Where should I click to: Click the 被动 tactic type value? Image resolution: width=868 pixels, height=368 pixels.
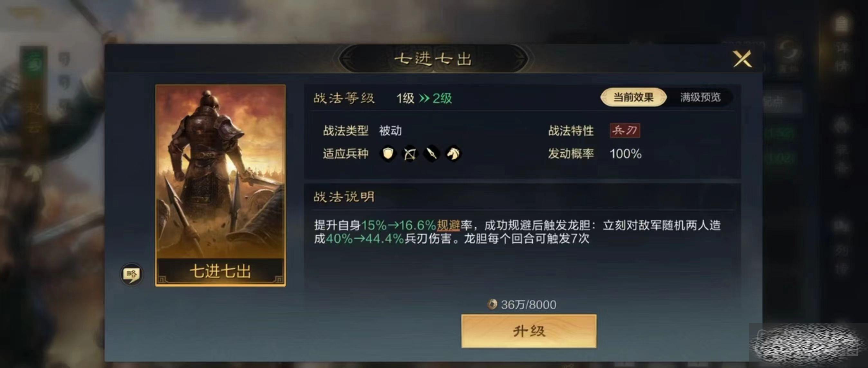pos(390,130)
